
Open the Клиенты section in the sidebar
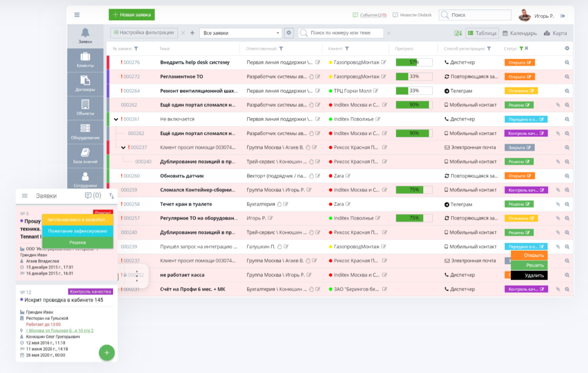point(85,60)
